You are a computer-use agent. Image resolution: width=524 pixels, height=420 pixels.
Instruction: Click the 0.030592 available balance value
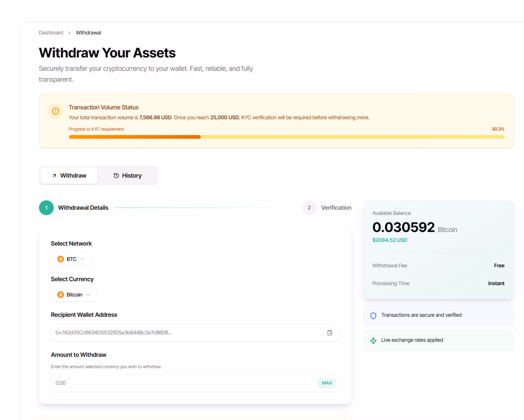coord(403,227)
